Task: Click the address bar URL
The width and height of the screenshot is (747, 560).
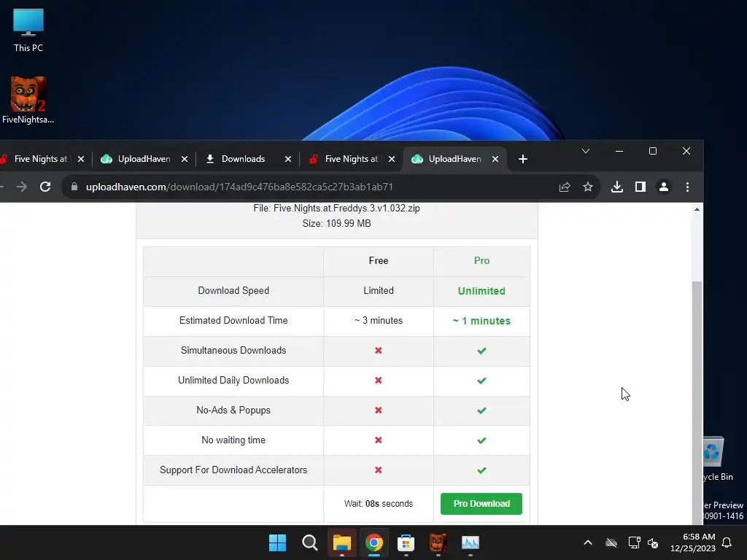Action: (239, 187)
